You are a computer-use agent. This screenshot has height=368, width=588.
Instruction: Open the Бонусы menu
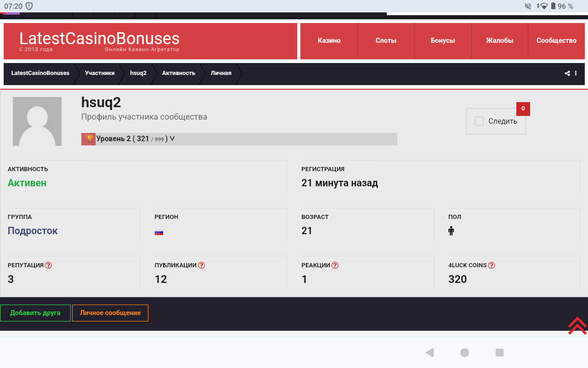point(443,40)
